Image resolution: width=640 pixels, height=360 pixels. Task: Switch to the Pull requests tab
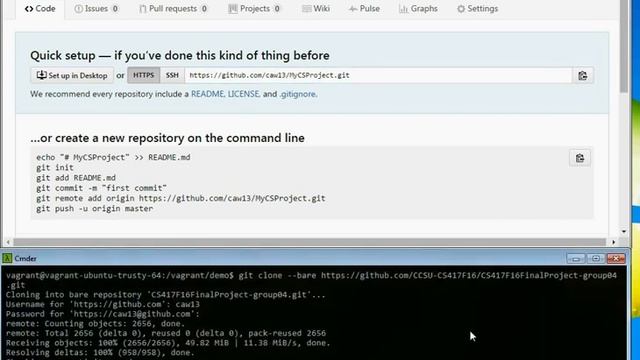(173, 9)
